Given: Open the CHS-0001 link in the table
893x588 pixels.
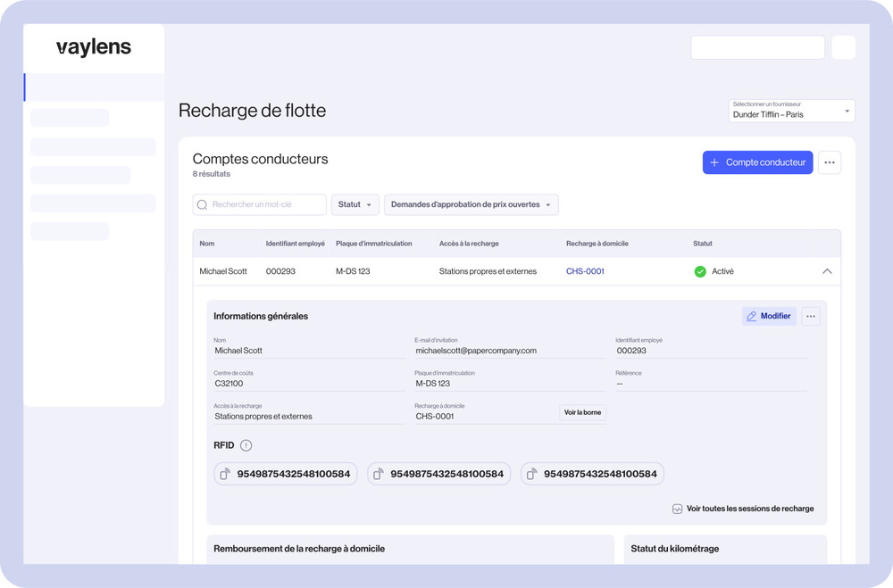Looking at the screenshot, I should pos(585,271).
